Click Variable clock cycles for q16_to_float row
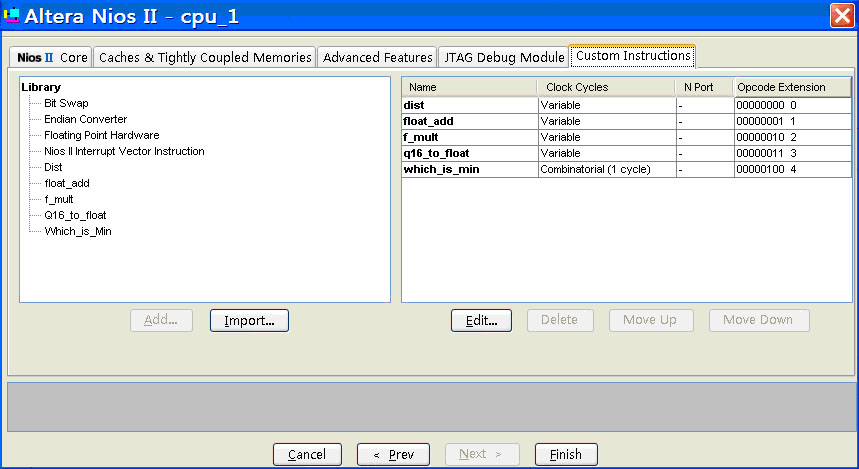Image resolution: width=859 pixels, height=469 pixels. (607, 153)
